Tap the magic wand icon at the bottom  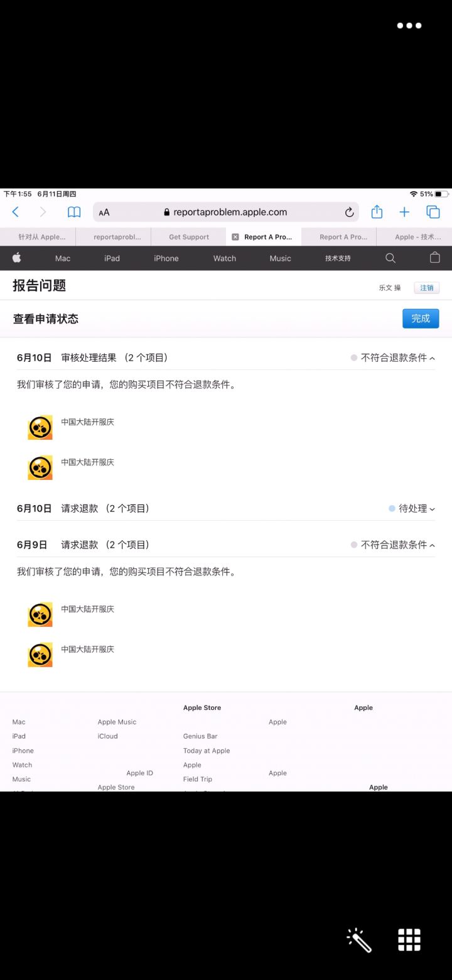tap(359, 940)
